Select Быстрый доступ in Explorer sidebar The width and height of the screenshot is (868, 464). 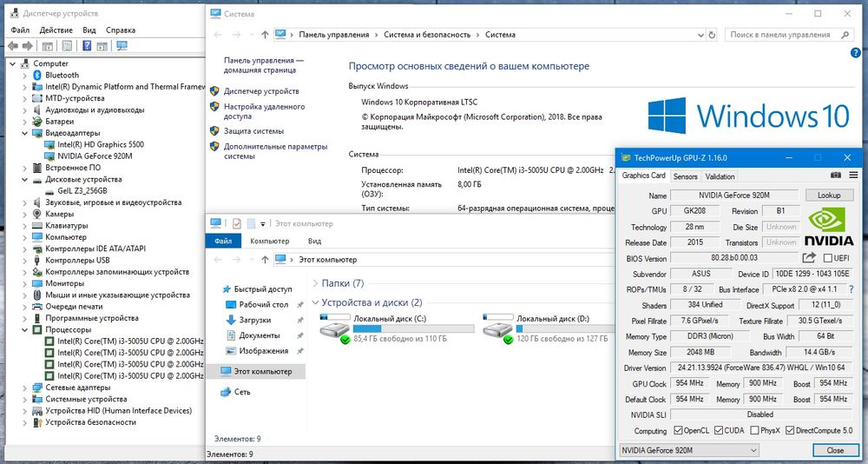(262, 289)
